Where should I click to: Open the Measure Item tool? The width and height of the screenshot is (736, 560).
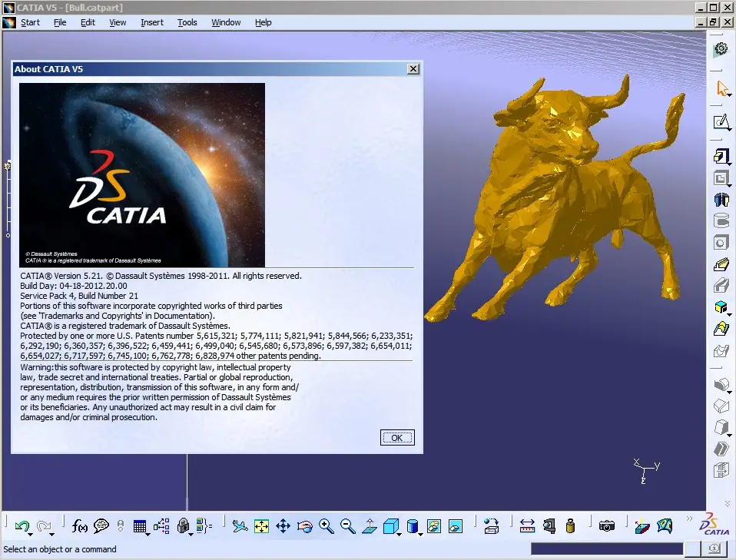point(549,526)
